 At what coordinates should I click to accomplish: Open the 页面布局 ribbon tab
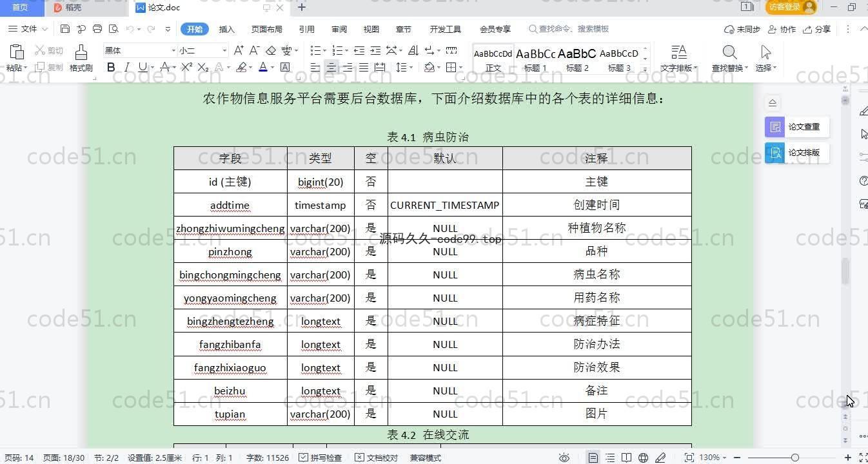[x=267, y=29]
